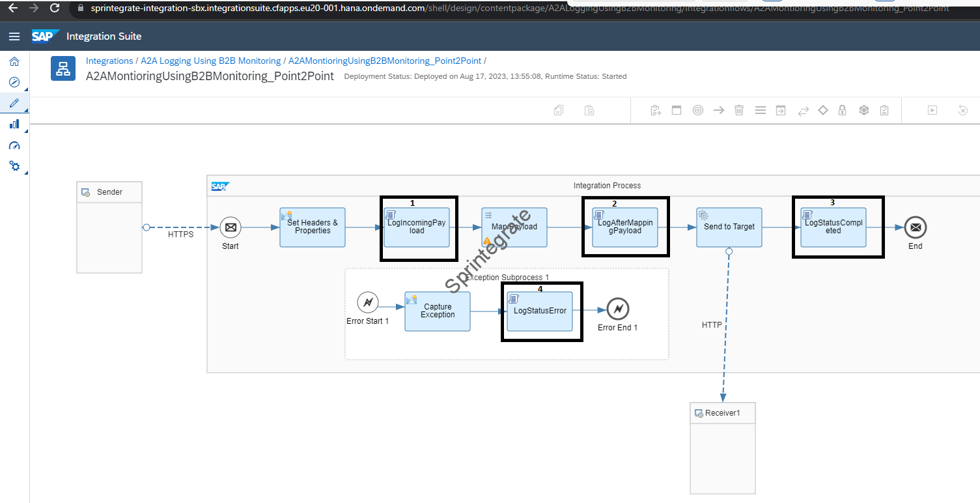The height and width of the screenshot is (503, 980).
Task: Click the HTTP receiver adapter label
Action: tap(712, 324)
